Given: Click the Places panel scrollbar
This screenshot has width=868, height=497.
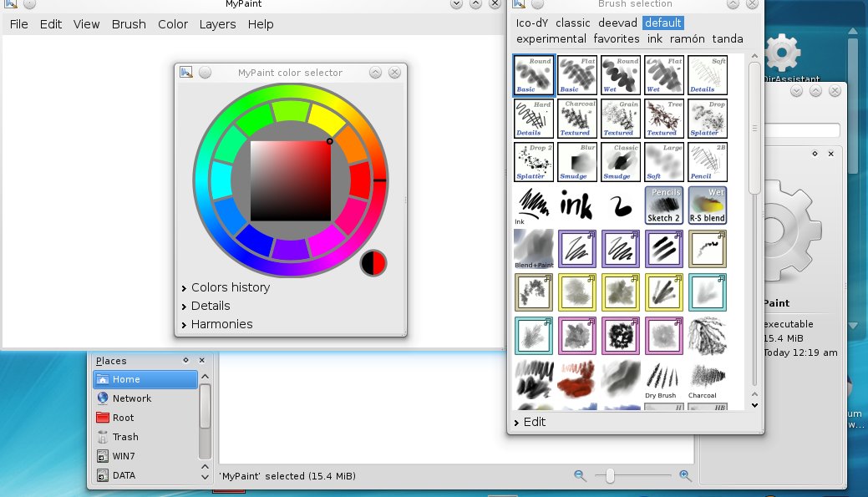Looking at the screenshot, I should pos(205,407).
